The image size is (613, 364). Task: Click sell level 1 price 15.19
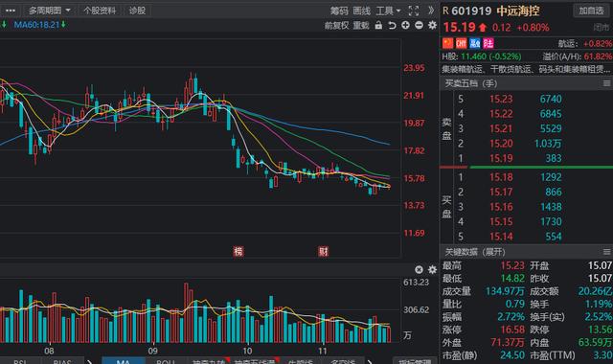[x=501, y=158]
